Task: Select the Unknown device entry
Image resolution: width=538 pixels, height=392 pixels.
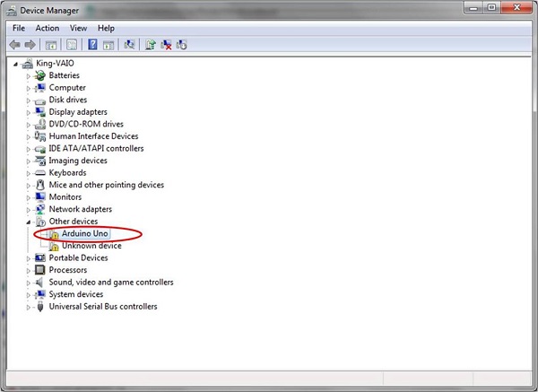Action: tap(91, 246)
